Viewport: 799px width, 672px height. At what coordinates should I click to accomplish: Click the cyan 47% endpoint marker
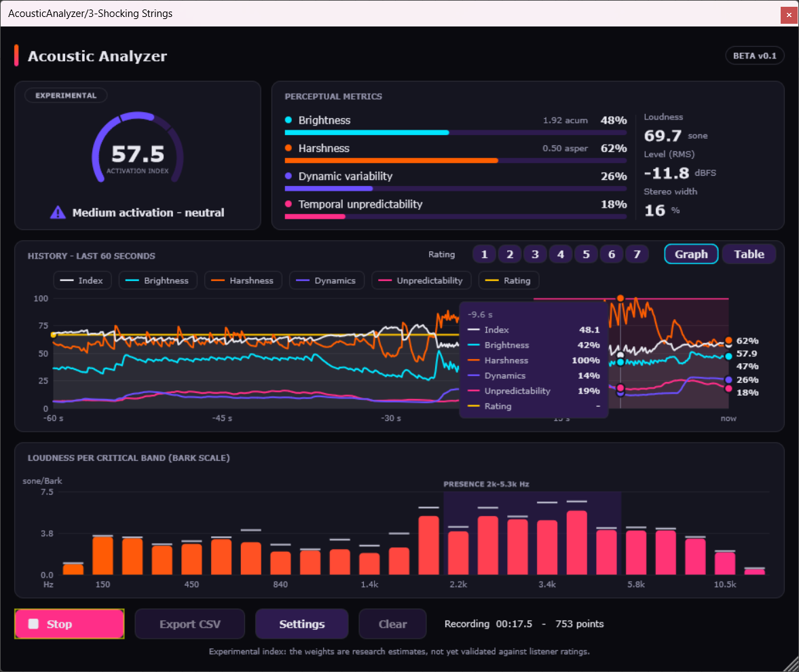728,356
